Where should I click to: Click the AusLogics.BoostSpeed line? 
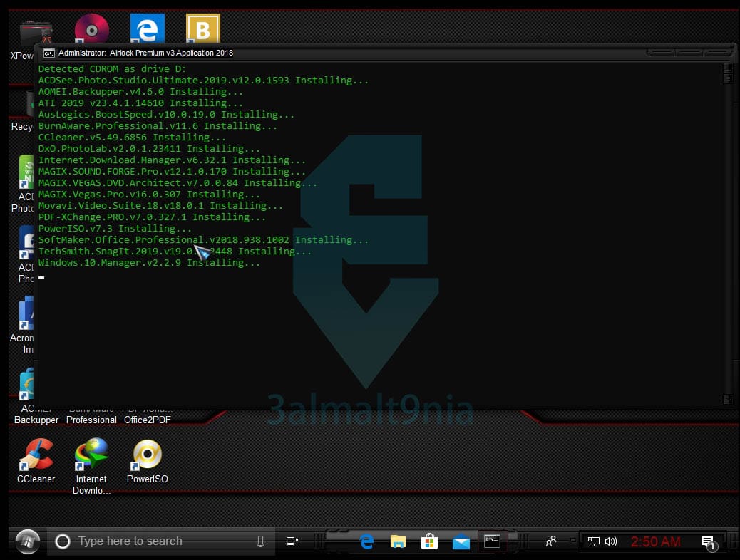[x=166, y=114]
